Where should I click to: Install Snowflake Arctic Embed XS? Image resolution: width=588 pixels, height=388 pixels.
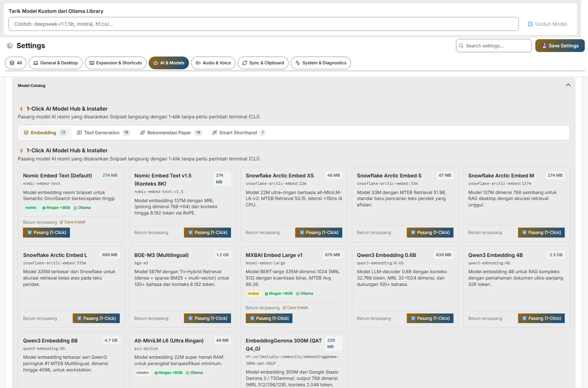[319, 232]
